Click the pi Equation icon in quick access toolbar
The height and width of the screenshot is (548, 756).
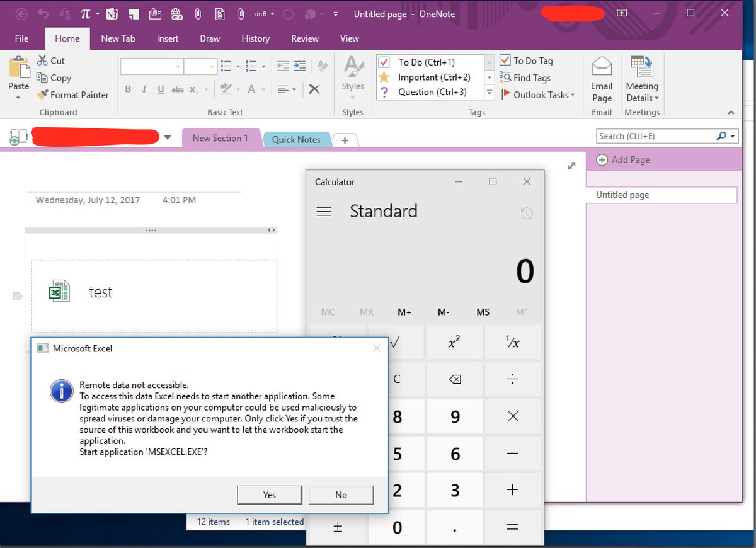point(86,14)
